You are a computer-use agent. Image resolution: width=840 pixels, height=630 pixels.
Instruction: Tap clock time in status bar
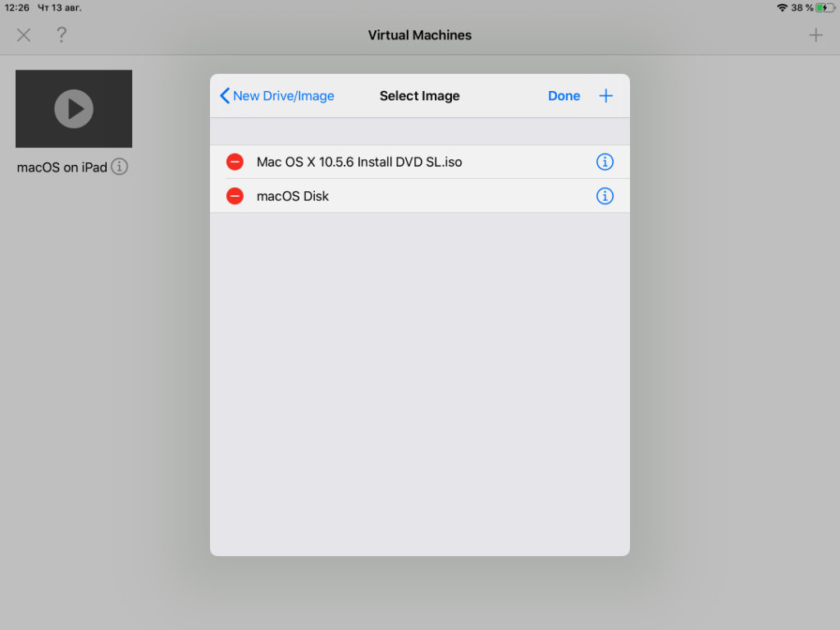click(17, 7)
